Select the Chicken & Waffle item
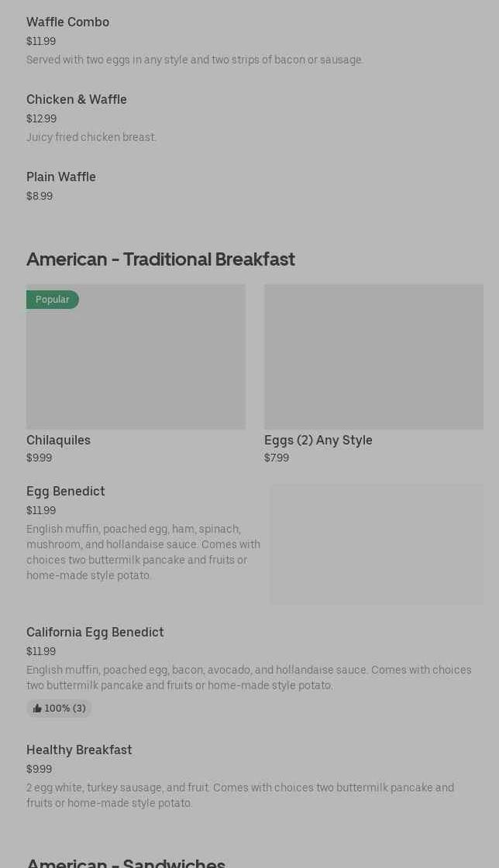 tap(77, 100)
